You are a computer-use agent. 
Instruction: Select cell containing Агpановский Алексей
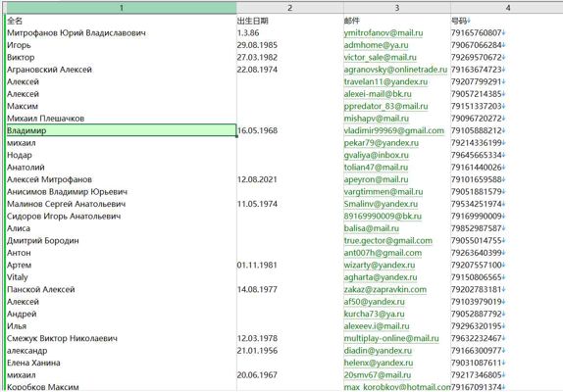click(122, 70)
